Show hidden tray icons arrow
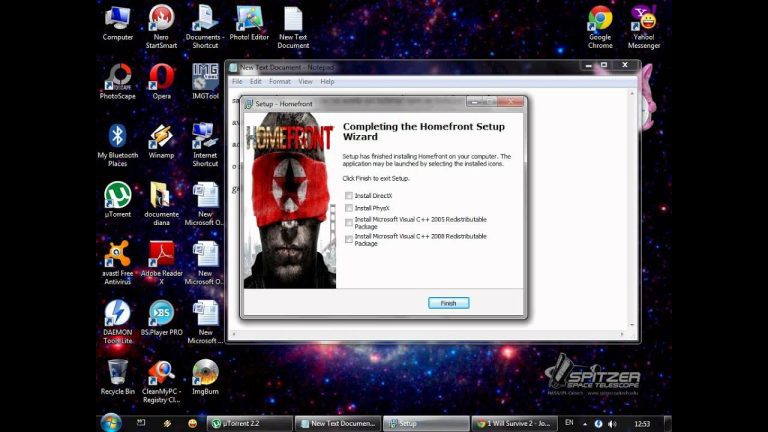Image resolution: width=768 pixels, height=432 pixels. tap(585, 424)
